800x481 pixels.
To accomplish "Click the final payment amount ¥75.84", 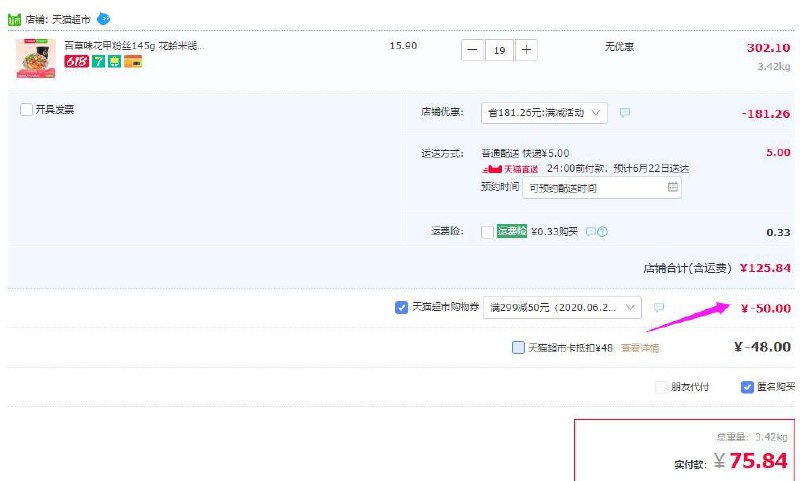I will (x=751, y=461).
